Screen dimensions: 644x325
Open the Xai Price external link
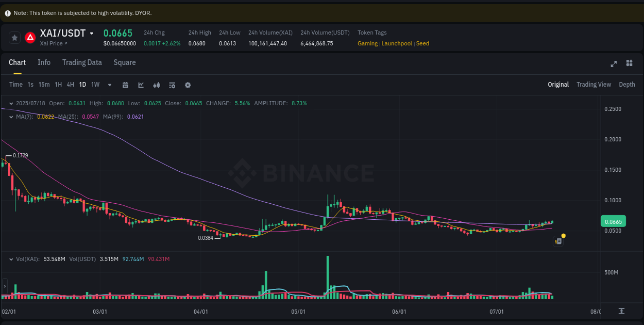click(53, 43)
